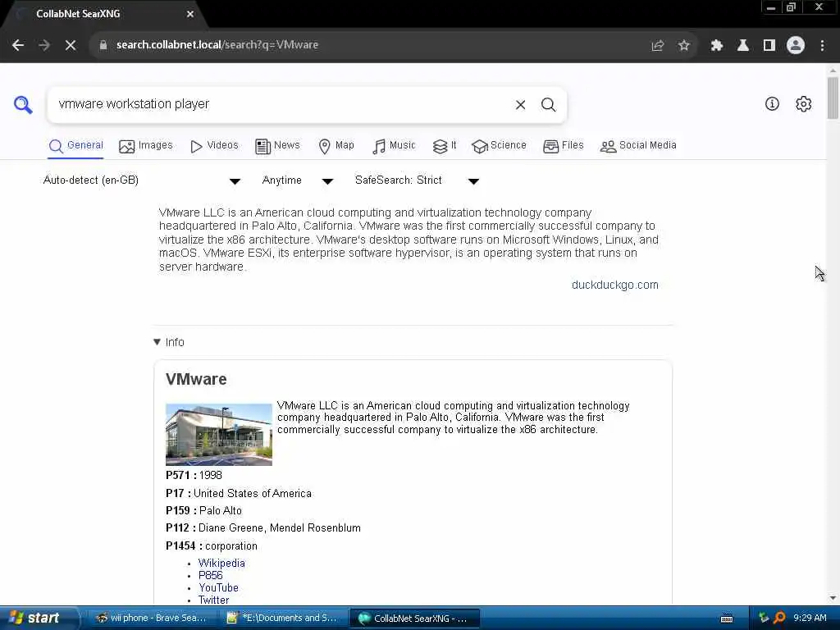Open the duckduckgo.com source link
Image resolution: width=840 pixels, height=630 pixels.
pyautogui.click(x=615, y=285)
